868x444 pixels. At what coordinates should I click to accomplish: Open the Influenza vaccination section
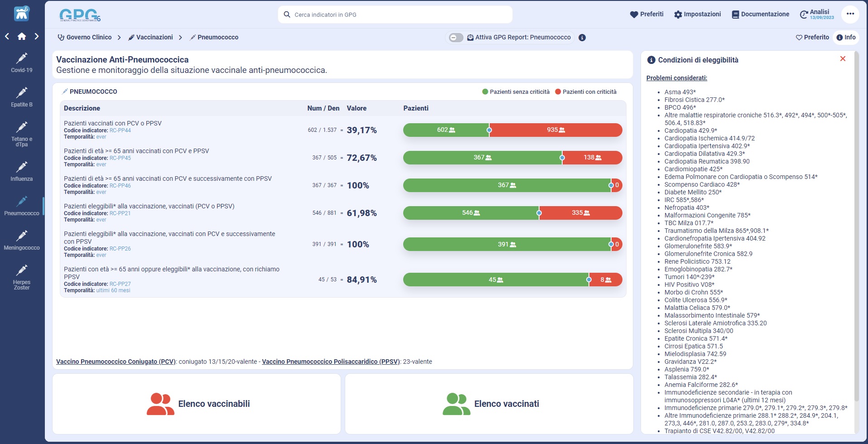pos(21,171)
